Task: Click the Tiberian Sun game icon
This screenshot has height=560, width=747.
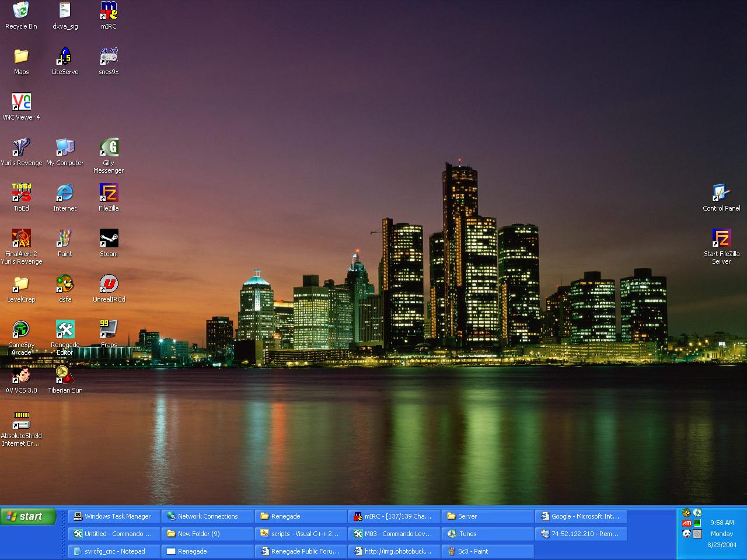Action: (x=65, y=375)
